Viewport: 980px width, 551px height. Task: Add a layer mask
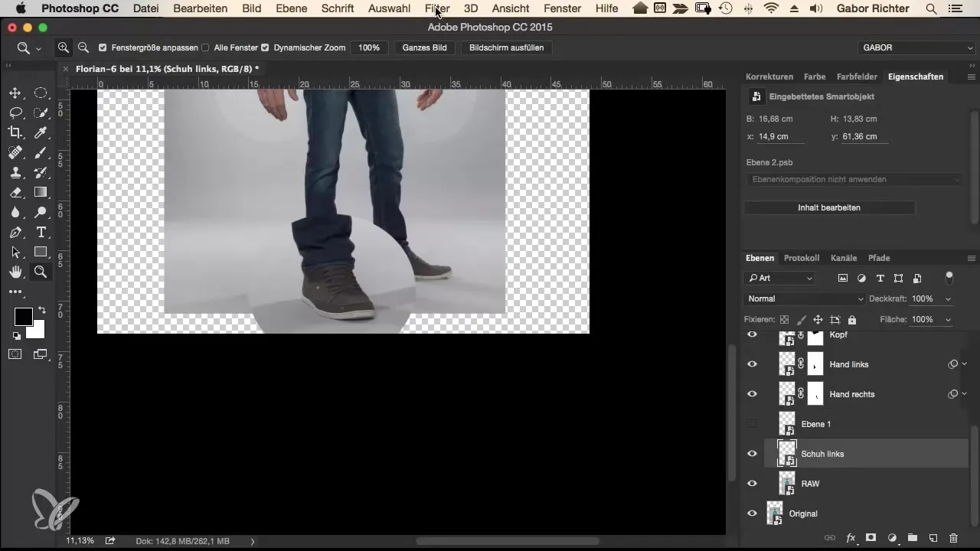[871, 538]
